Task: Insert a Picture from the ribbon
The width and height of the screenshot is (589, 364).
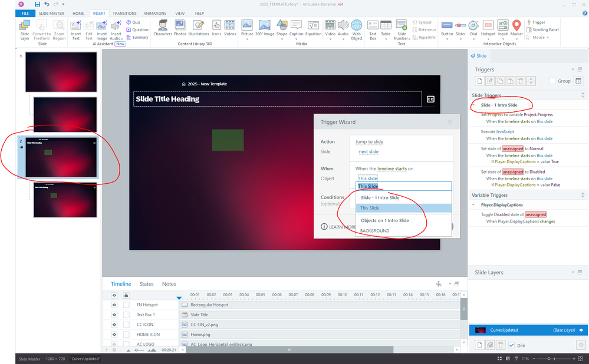Action: (x=247, y=28)
